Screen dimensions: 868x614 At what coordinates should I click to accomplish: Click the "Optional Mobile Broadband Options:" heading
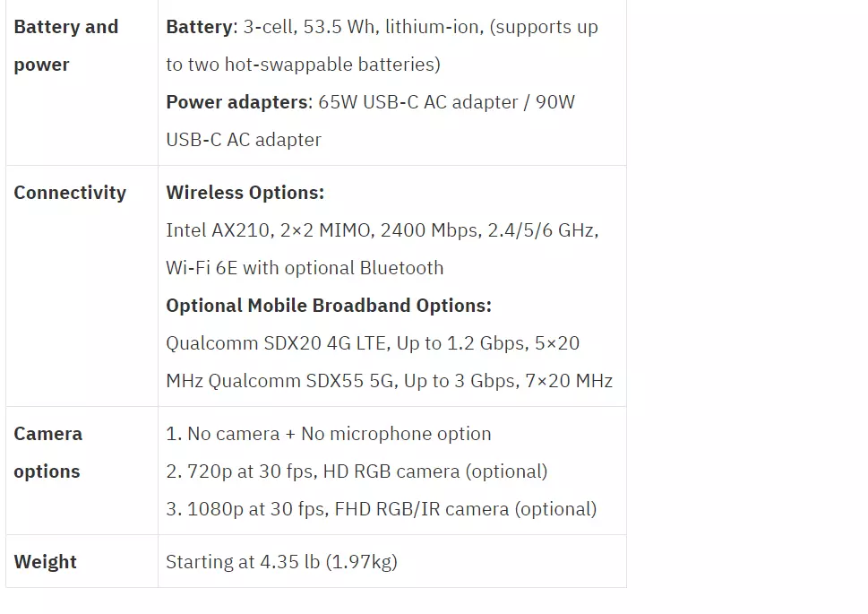coord(328,306)
